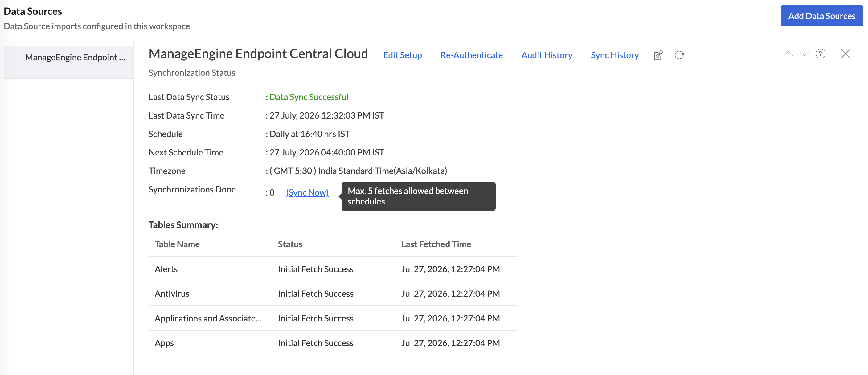
Task: Click the Last Fetched Time column header
Action: pos(436,244)
